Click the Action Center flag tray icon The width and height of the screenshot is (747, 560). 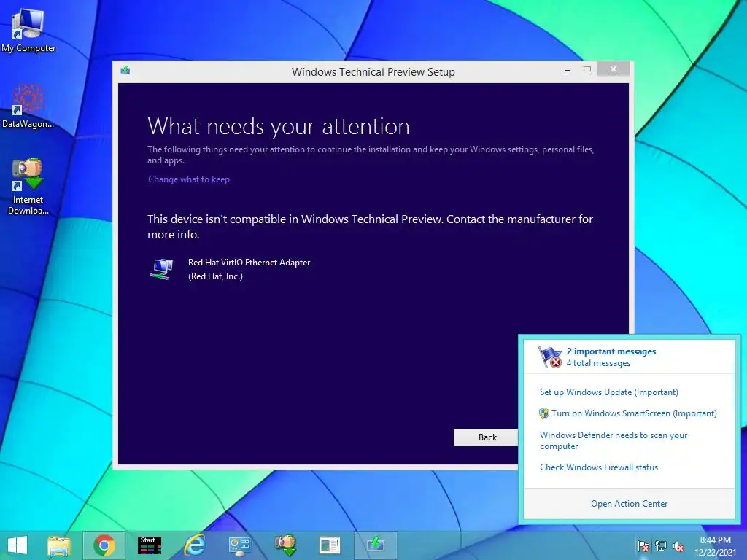tap(643, 546)
